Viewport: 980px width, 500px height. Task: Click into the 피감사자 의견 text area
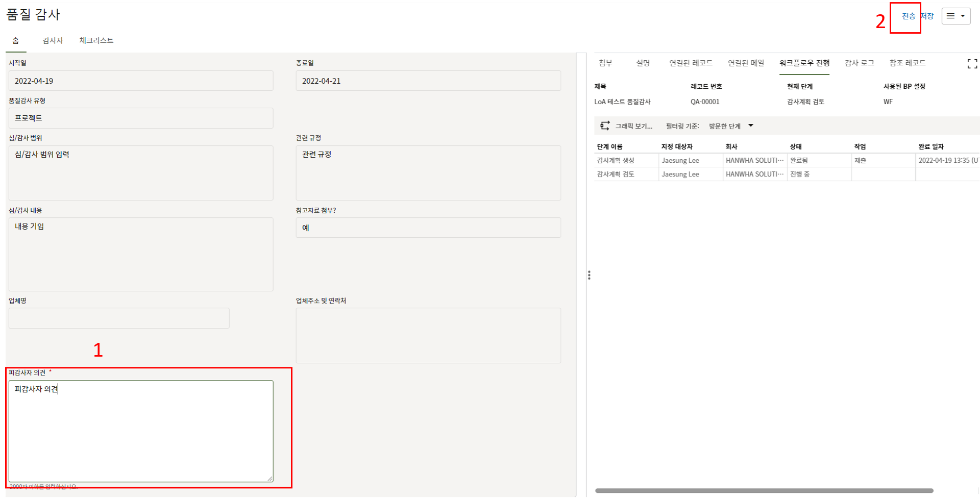point(141,431)
